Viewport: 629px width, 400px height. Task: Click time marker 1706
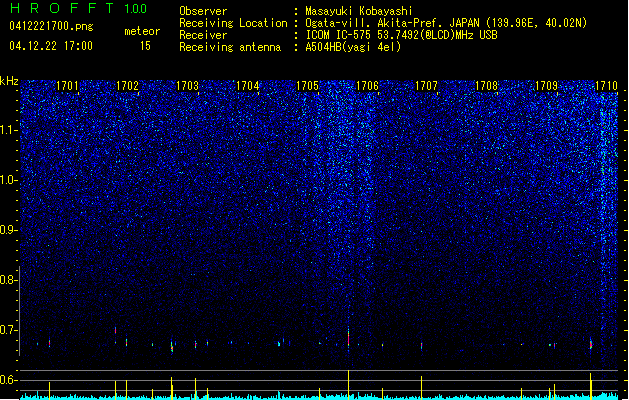click(367, 86)
